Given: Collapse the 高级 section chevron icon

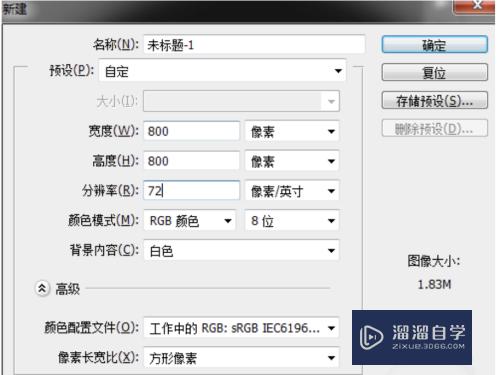Looking at the screenshot, I should pyautogui.click(x=42, y=289).
